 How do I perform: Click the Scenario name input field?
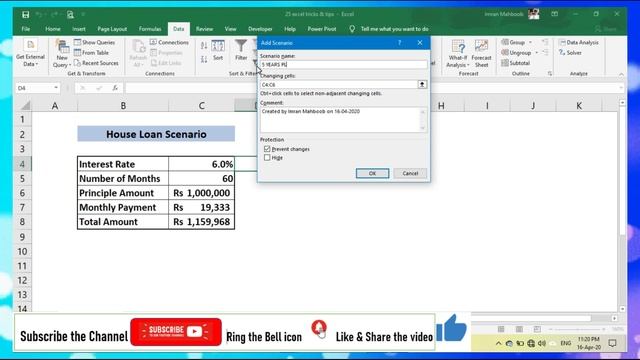[343, 64]
